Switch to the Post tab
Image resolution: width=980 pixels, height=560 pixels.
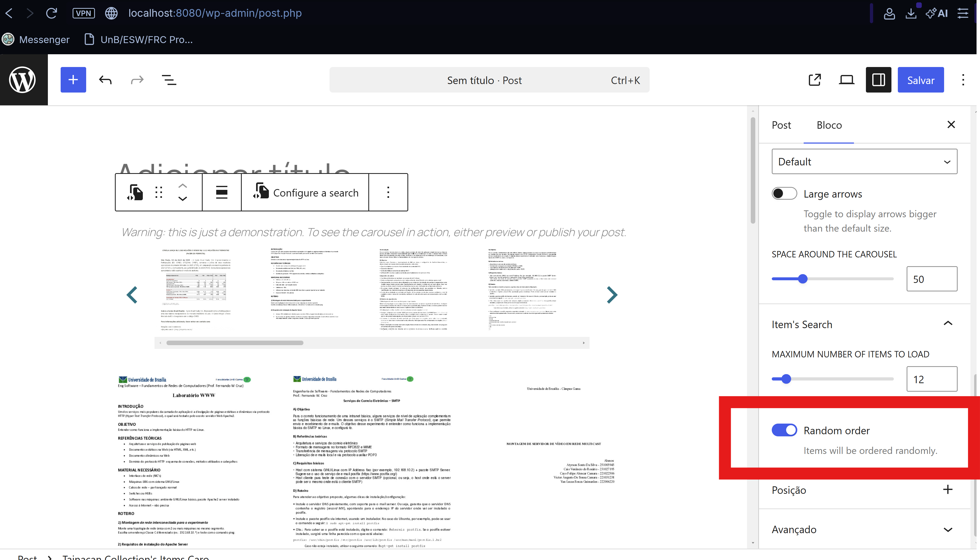point(781,125)
